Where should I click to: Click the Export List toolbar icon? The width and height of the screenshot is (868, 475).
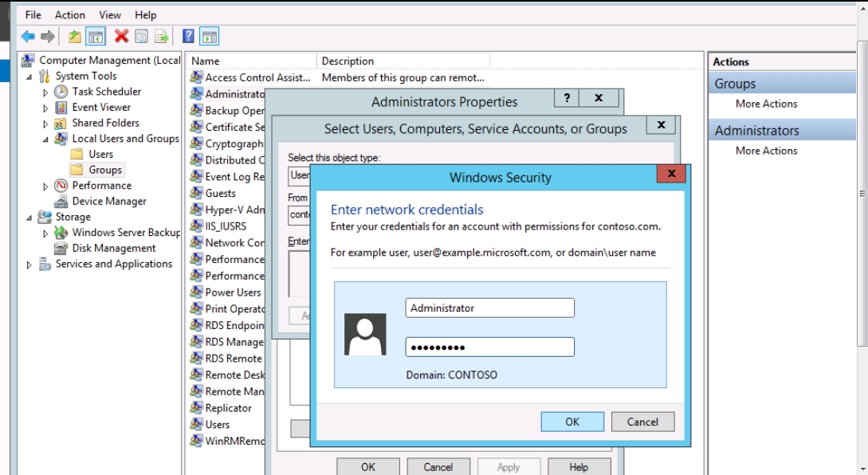162,36
